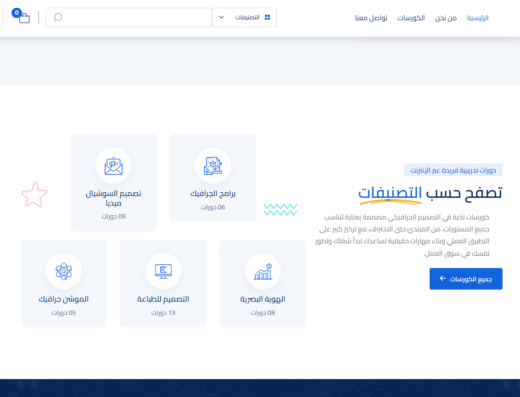
Task: Expand the التصنيفات dropdown arrow
Action: pyautogui.click(x=221, y=17)
